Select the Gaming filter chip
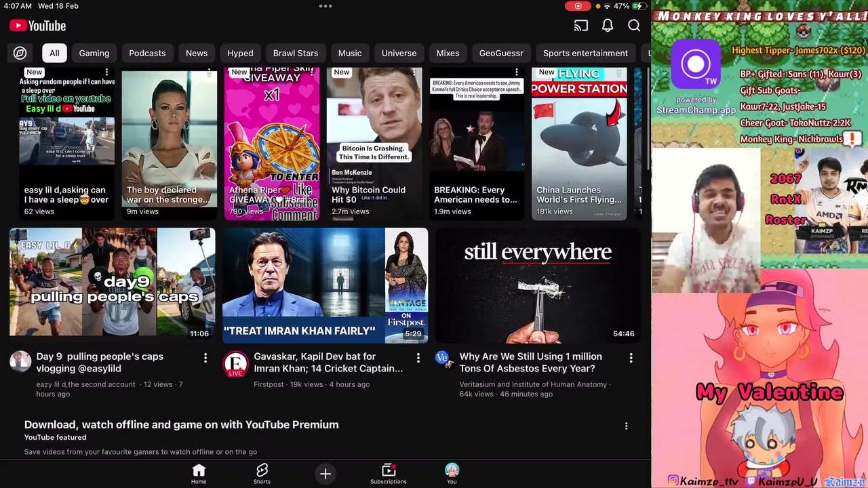Image resolution: width=868 pixels, height=488 pixels. 94,53
